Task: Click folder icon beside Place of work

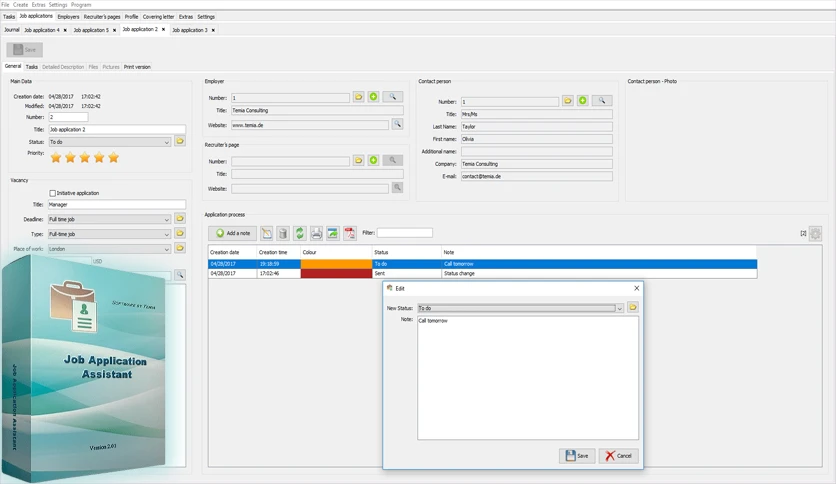Action: 180,248
